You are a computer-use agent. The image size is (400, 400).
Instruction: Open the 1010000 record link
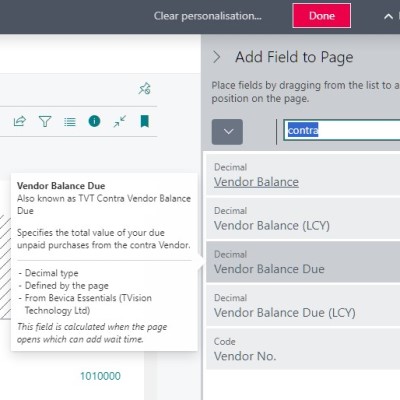click(100, 376)
